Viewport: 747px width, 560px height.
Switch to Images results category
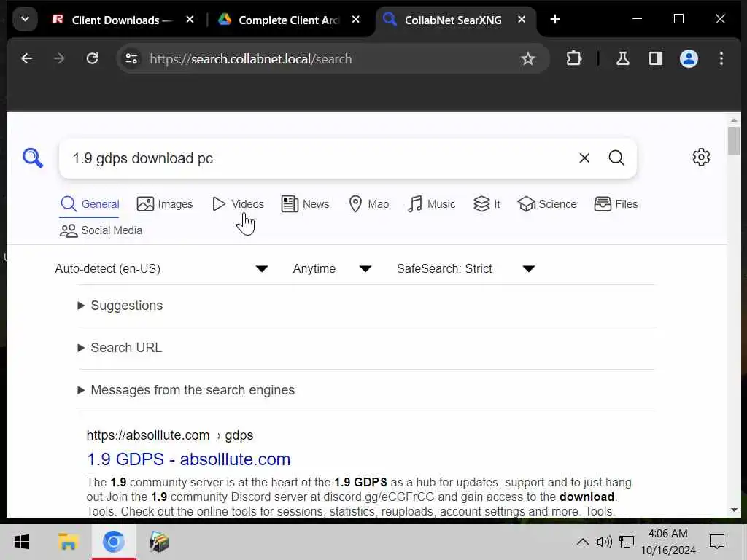[x=165, y=204]
